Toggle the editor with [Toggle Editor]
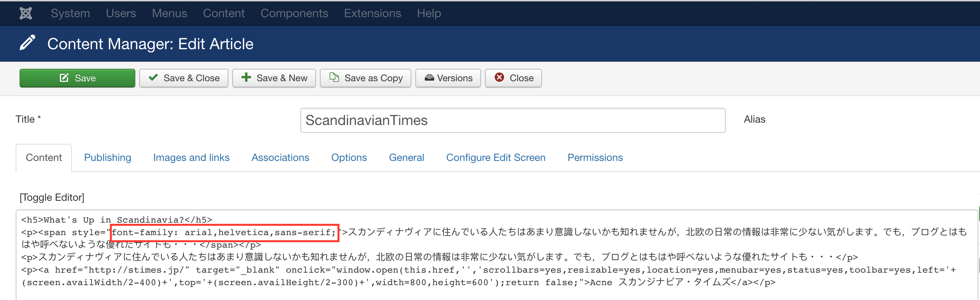 pos(52,197)
